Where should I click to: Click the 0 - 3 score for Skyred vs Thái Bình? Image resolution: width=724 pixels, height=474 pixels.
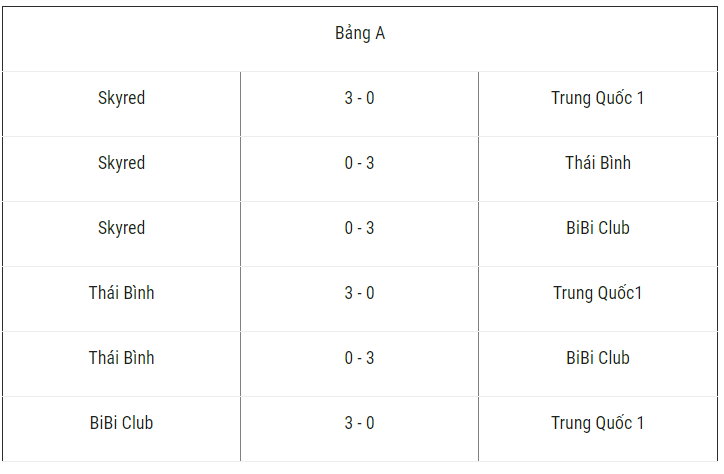[359, 163]
